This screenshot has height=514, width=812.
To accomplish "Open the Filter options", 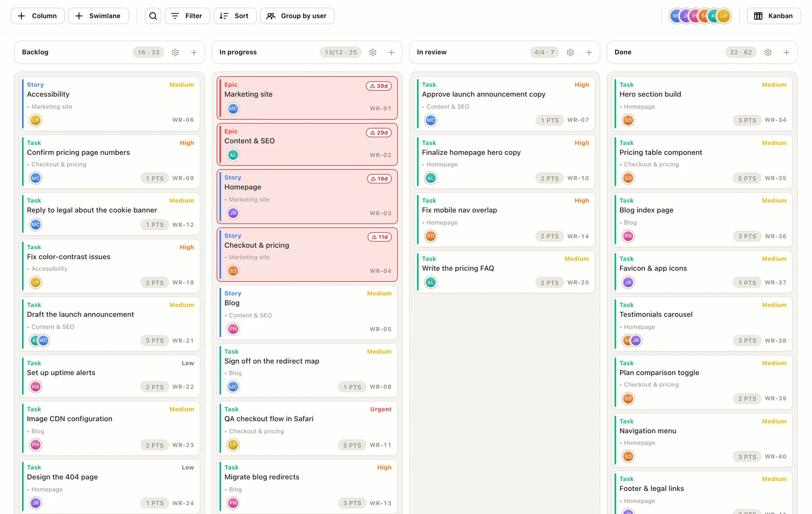I will tap(187, 16).
